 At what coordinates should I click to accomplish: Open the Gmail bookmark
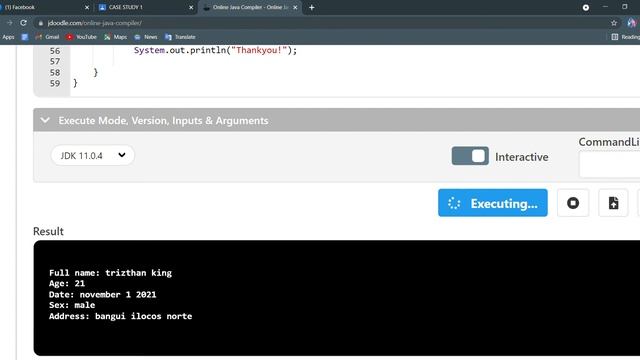pos(47,37)
